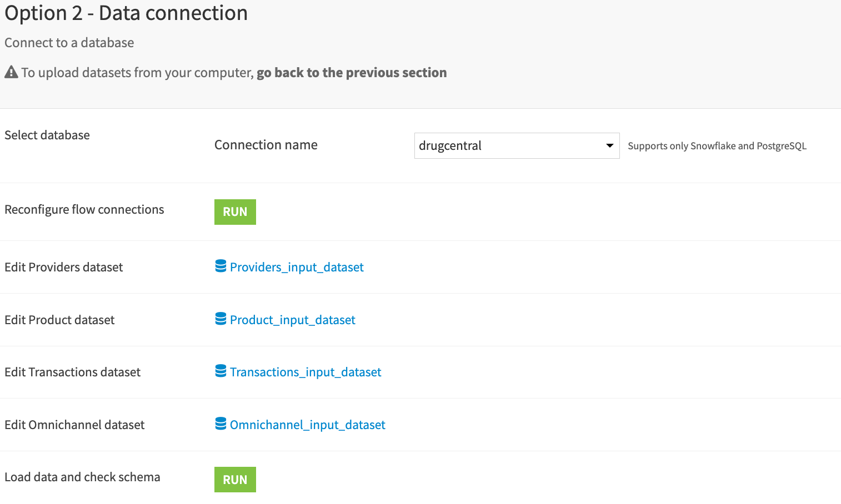Click the Transactions_input_dataset database icon
841x504 pixels.
point(221,371)
